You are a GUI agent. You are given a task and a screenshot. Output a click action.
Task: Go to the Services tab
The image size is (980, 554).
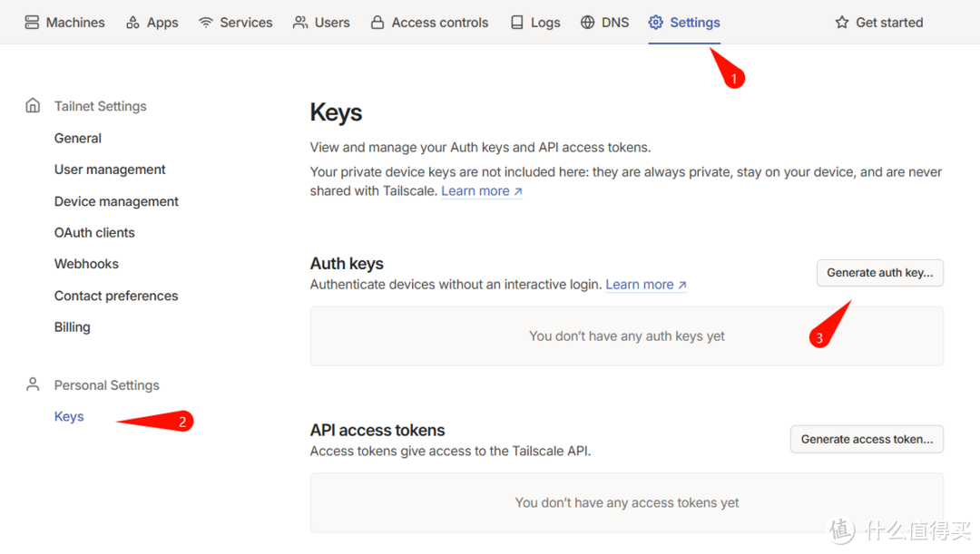236,23
